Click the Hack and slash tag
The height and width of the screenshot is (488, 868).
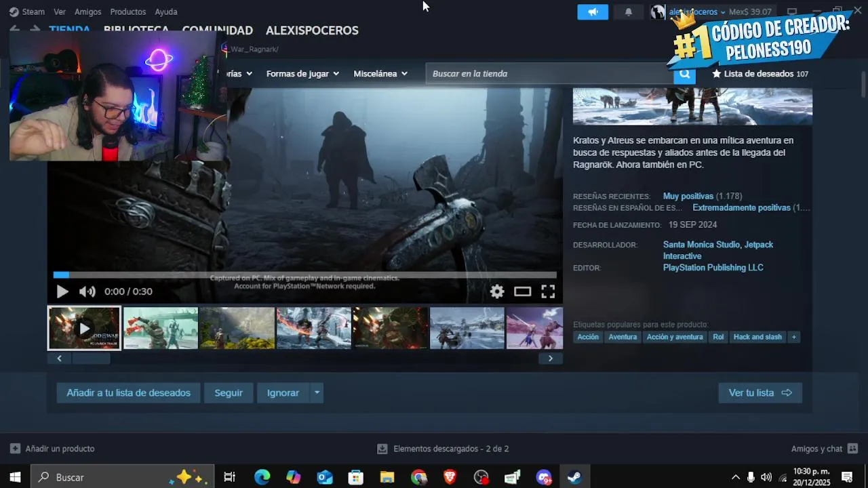point(757,337)
